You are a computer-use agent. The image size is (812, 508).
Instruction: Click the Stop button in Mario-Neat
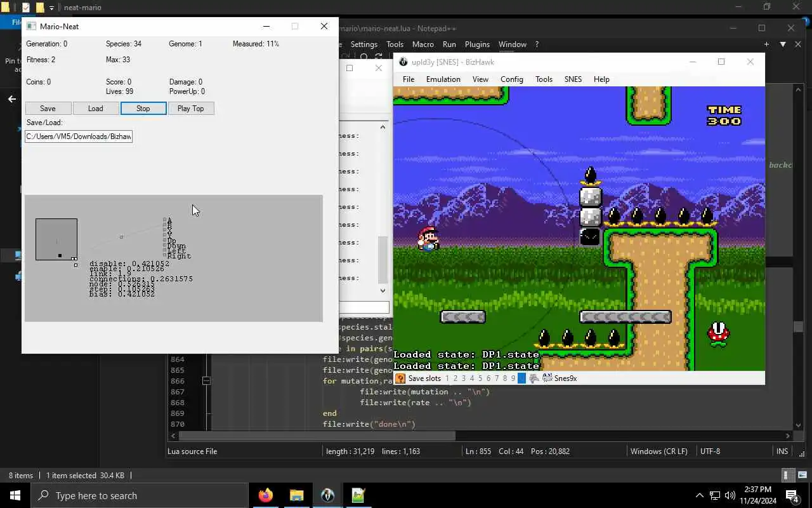coord(143,109)
